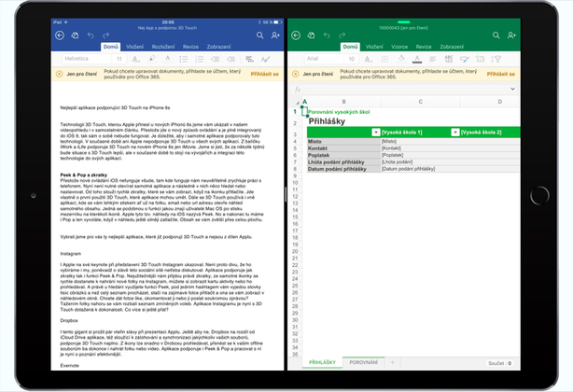The image size is (573, 392).
Task: Open search in Excel
Action: coord(496,35)
